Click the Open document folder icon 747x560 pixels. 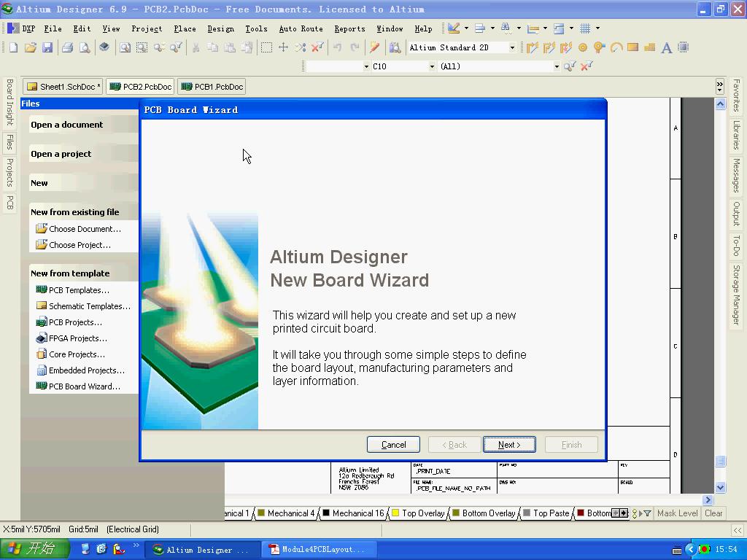tap(31, 47)
